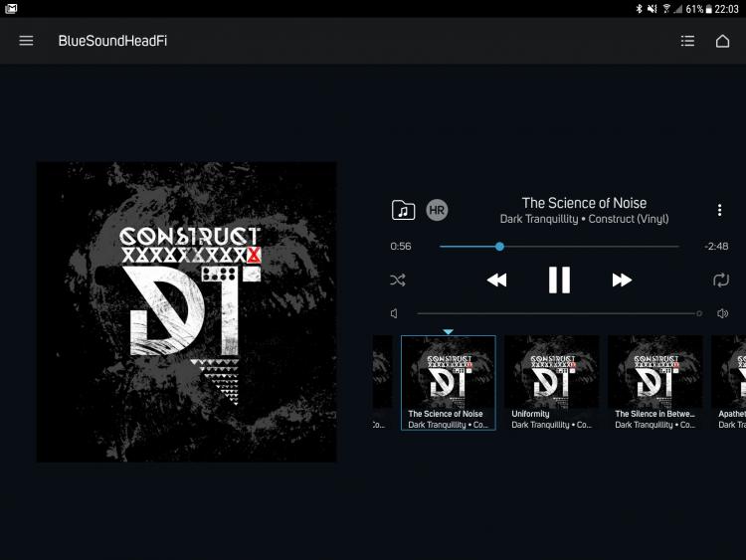Click the large Construct album cover
The width and height of the screenshot is (746, 560).
[187, 311]
